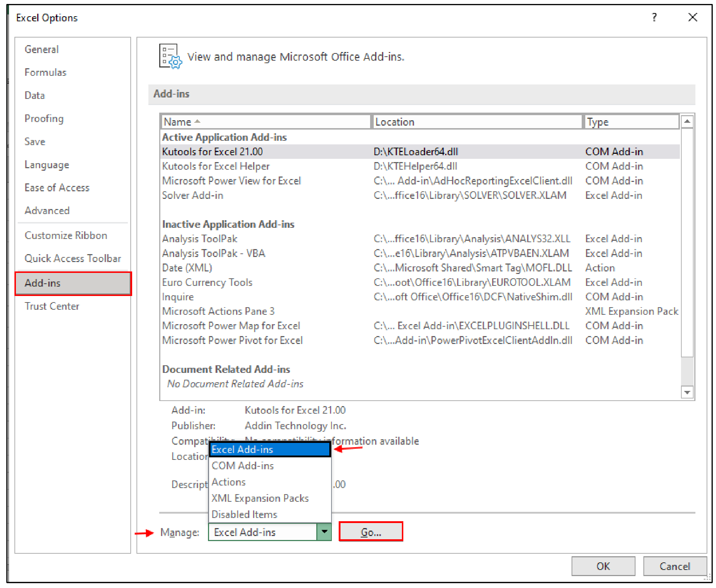Viewport: 716px width, 588px height.
Task: Open the Formulas options category
Action: (x=45, y=73)
